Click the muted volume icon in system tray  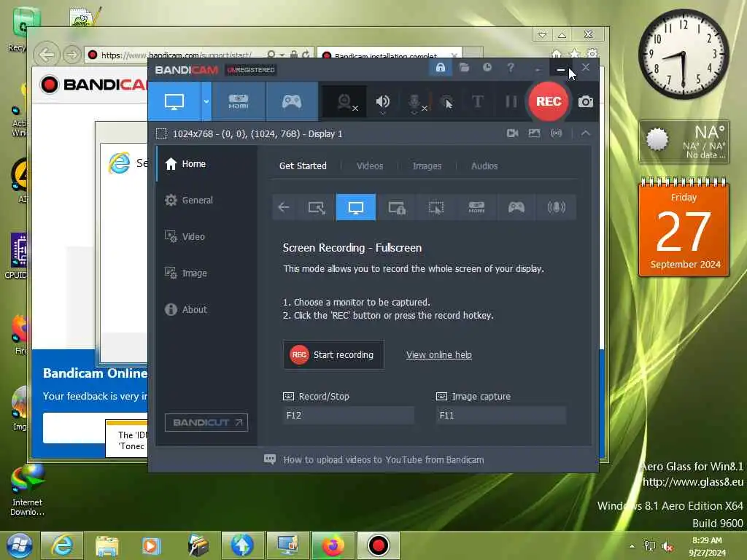(668, 546)
